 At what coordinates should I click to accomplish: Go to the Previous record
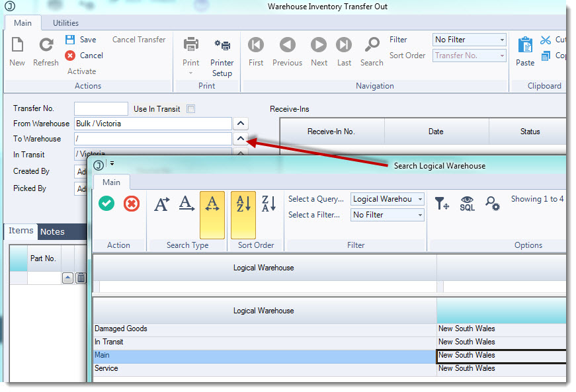click(x=287, y=45)
